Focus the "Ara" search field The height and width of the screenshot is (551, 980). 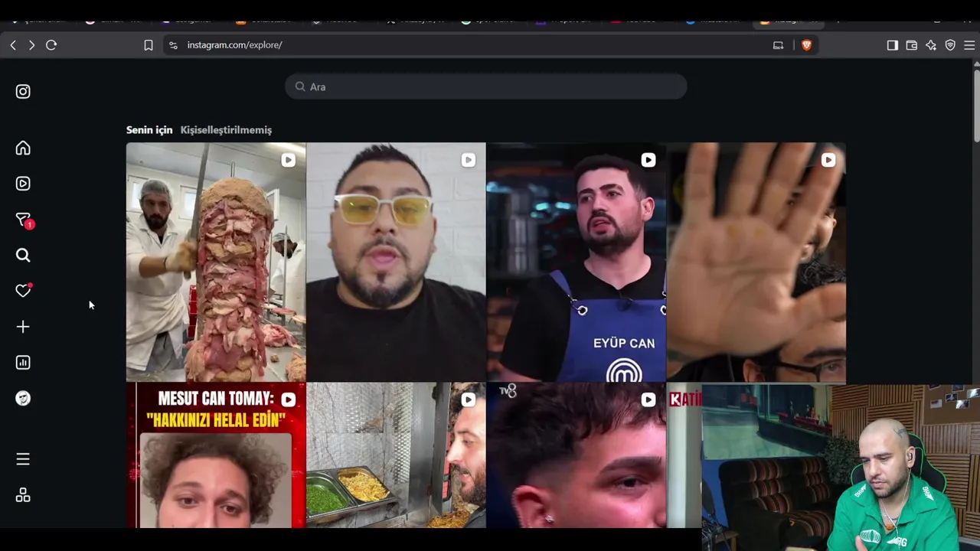coord(486,86)
